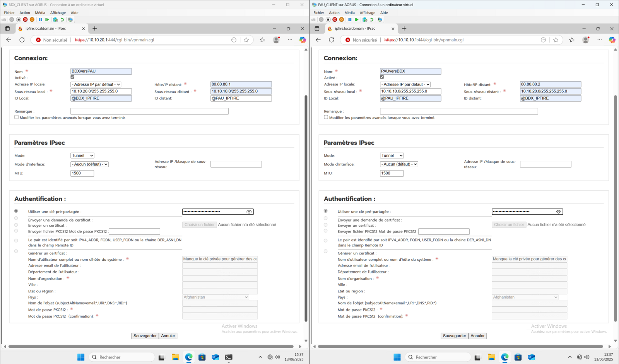Enable advanced settings checkbox in PAUversBDX form
The height and width of the screenshot is (364, 619).
pos(326,117)
